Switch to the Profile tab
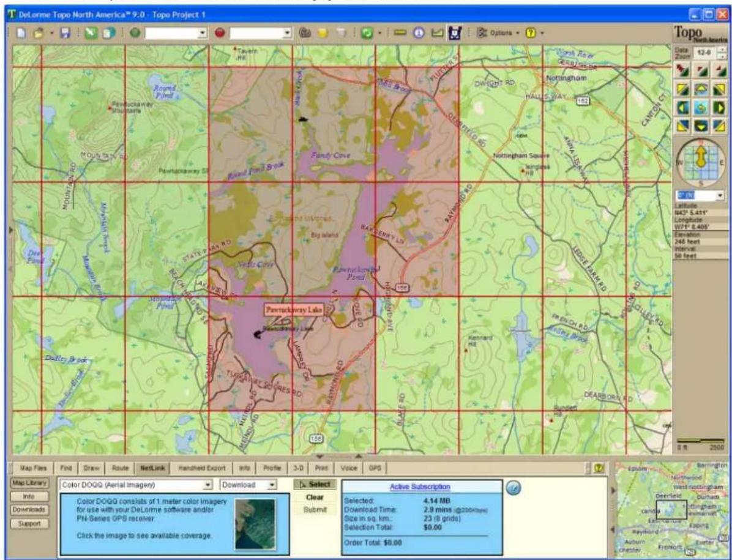The height and width of the screenshot is (560, 732). 272,468
